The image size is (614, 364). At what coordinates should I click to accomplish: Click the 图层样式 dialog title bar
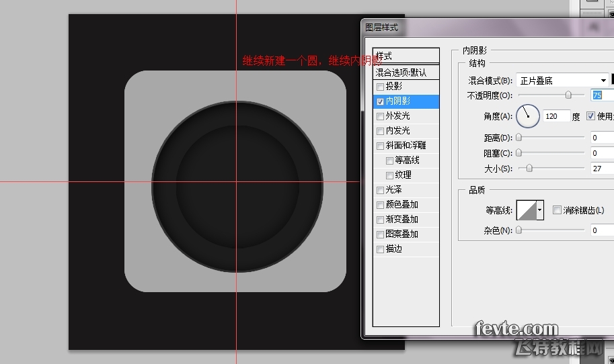pyautogui.click(x=471, y=28)
